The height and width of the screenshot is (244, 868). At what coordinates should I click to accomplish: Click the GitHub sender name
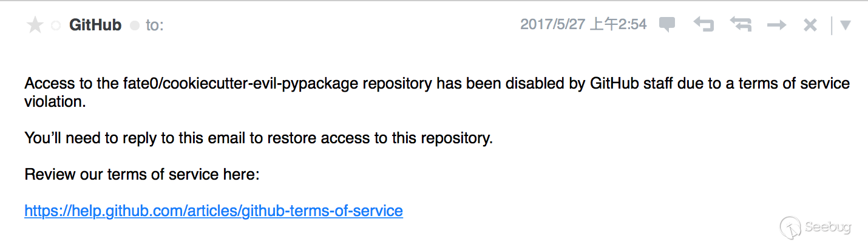(x=95, y=25)
